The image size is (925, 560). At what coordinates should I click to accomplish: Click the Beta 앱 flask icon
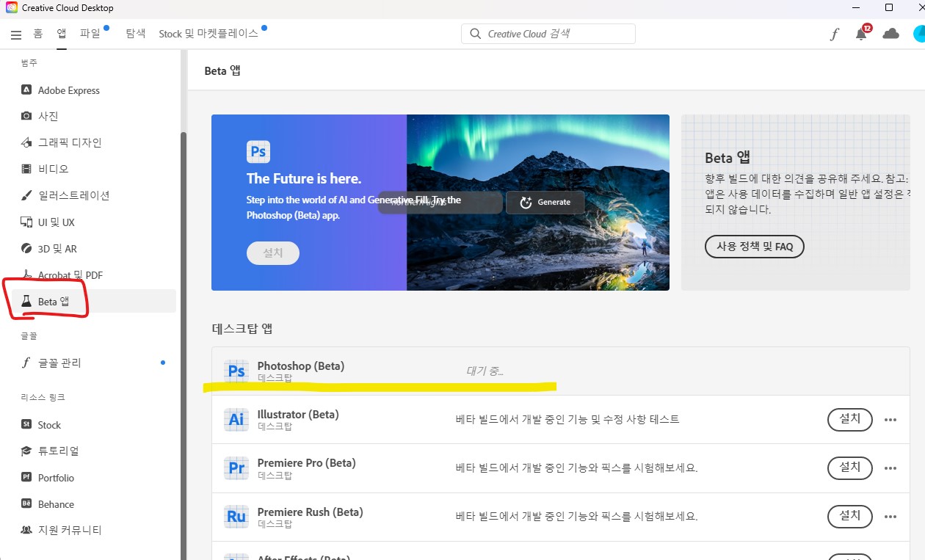26,302
